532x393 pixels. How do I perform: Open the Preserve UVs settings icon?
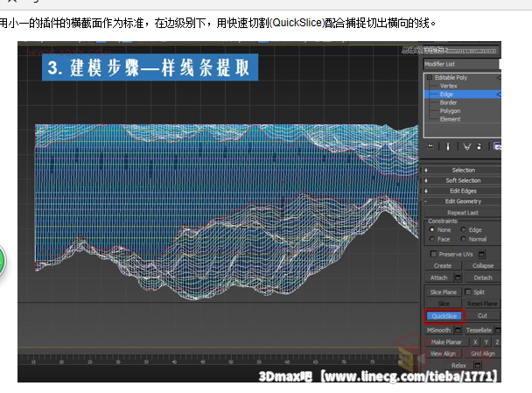point(482,254)
